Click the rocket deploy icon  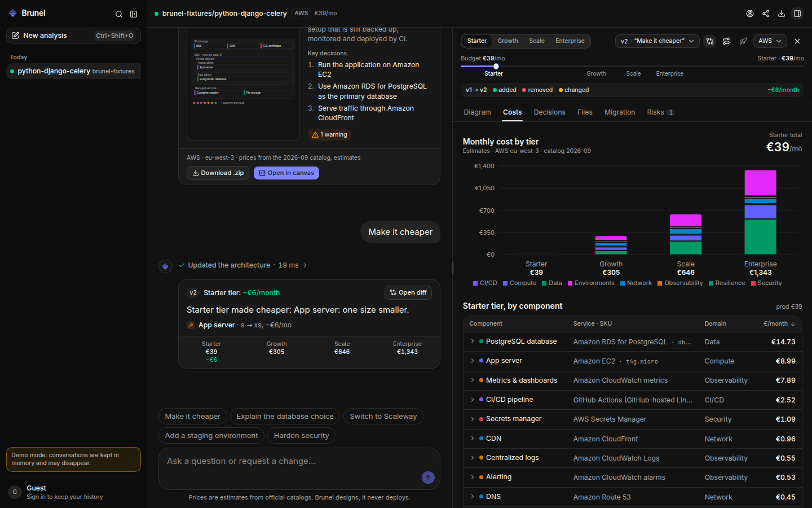[743, 41]
